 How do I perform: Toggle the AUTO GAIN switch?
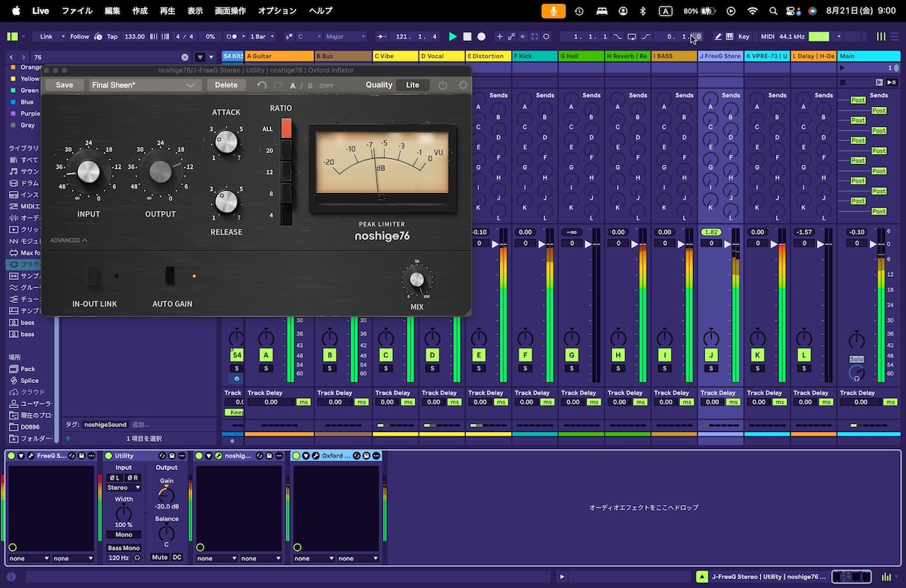[170, 275]
